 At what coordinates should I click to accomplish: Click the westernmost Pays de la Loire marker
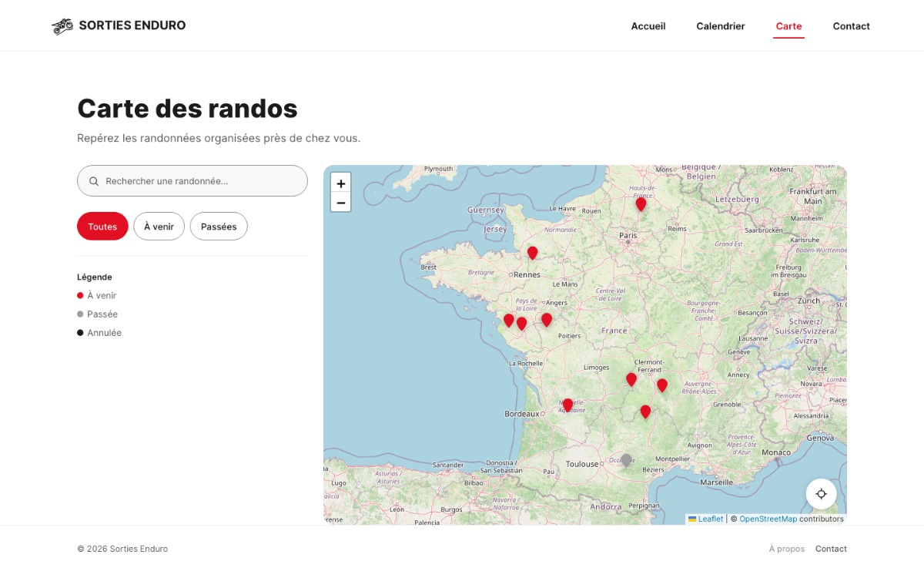509,320
